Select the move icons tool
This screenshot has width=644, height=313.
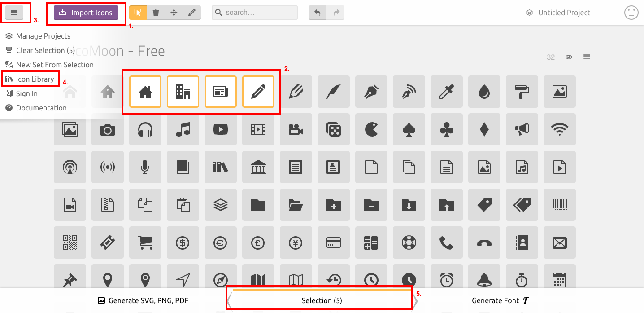pyautogui.click(x=174, y=13)
